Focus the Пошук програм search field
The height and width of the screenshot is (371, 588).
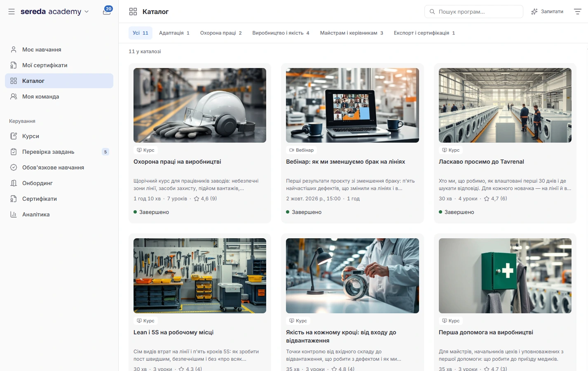click(474, 12)
